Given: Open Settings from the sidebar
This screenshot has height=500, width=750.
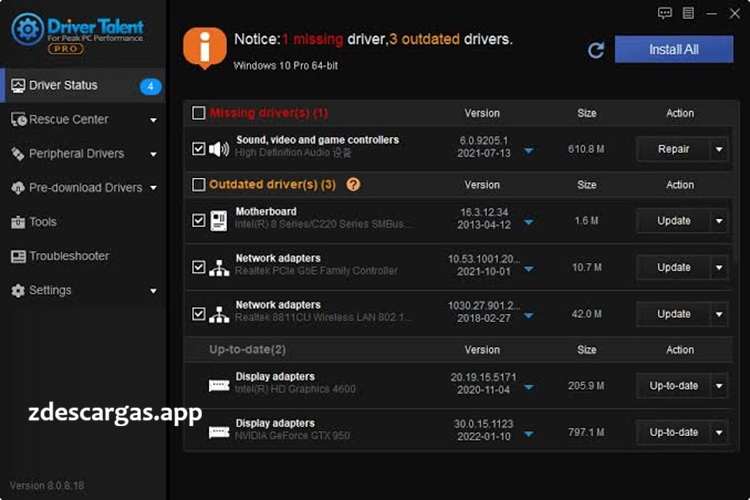Looking at the screenshot, I should click(x=83, y=290).
